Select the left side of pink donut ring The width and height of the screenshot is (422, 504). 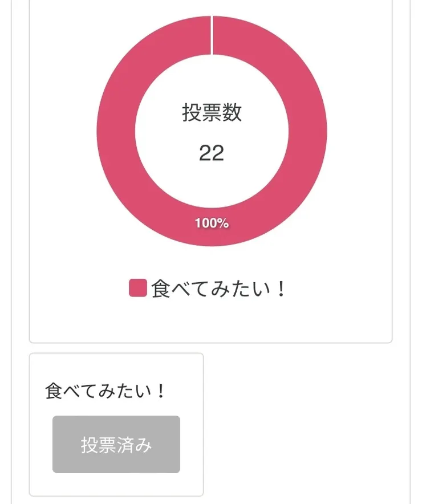click(116, 131)
